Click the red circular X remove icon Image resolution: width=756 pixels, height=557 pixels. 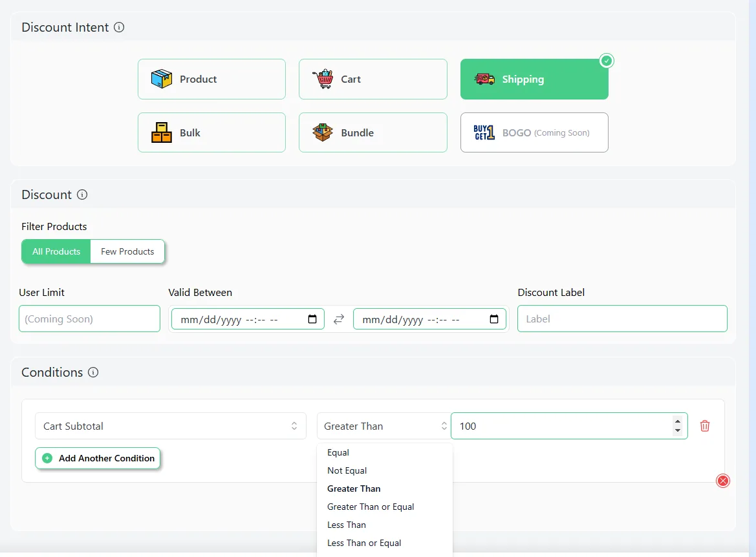click(x=723, y=481)
